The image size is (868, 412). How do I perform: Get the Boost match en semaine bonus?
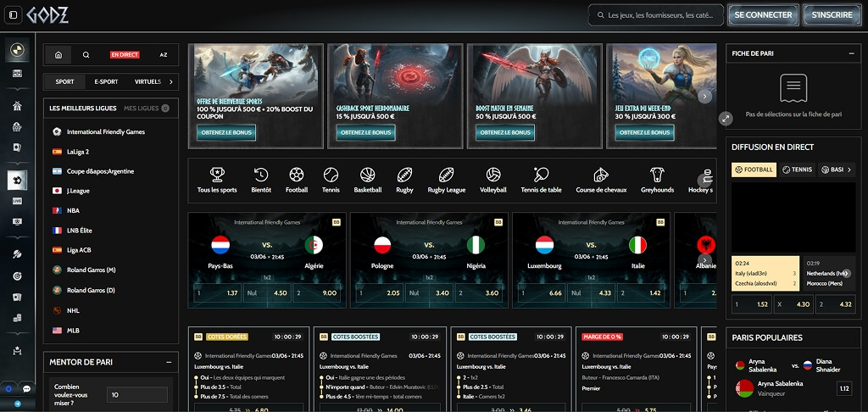[x=505, y=132]
